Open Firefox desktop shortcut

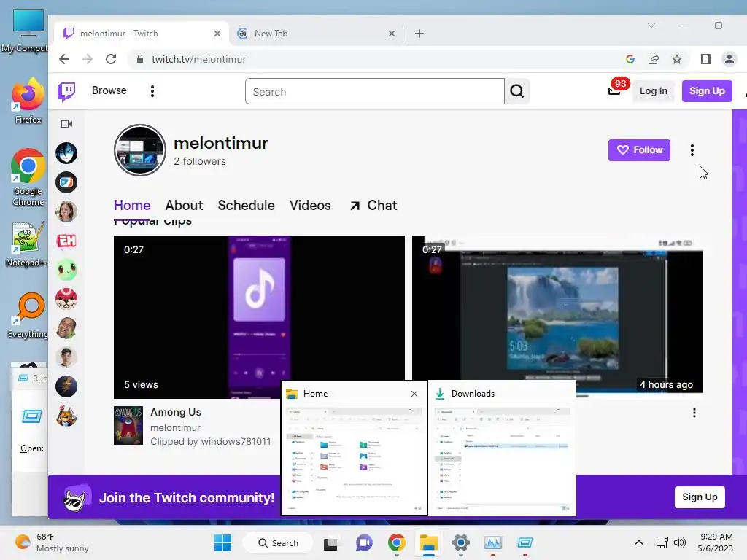click(x=28, y=101)
